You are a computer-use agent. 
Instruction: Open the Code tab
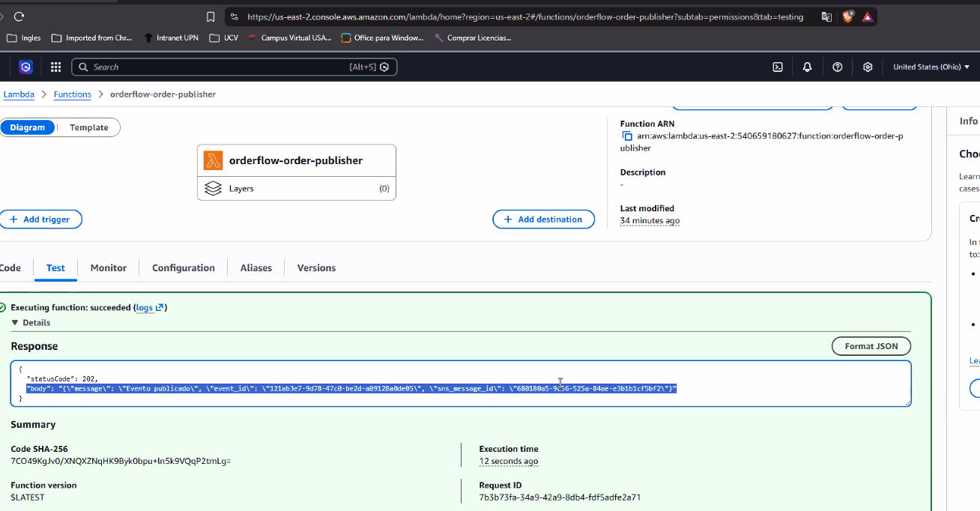point(10,267)
